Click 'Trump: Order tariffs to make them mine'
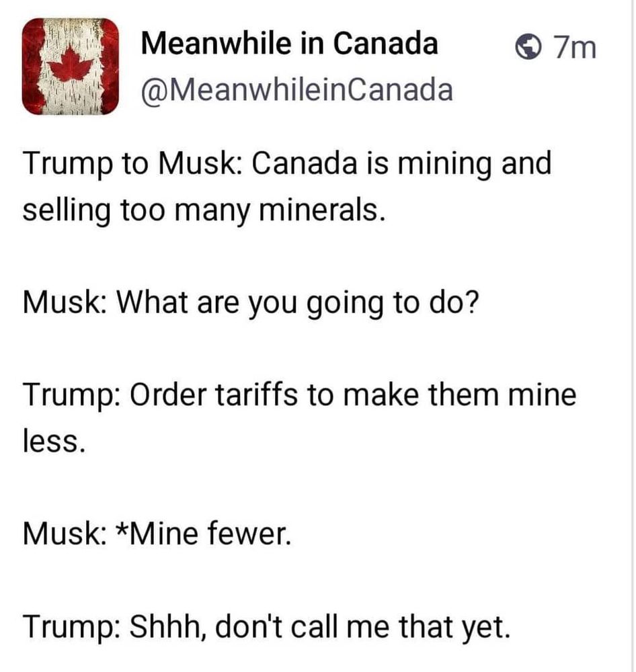Viewport: 636px width, 672px height. coord(300,395)
